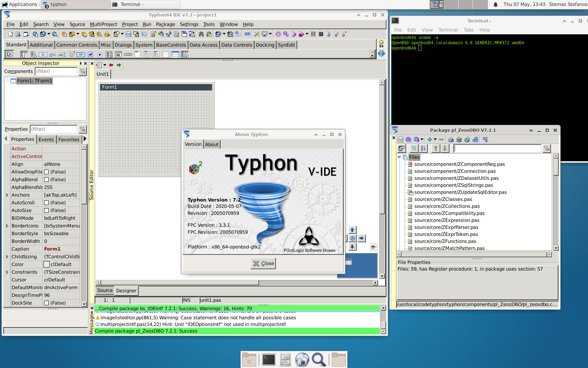The image size is (588, 368).
Task: Click the tools wrench options icon
Action: click(x=257, y=34)
